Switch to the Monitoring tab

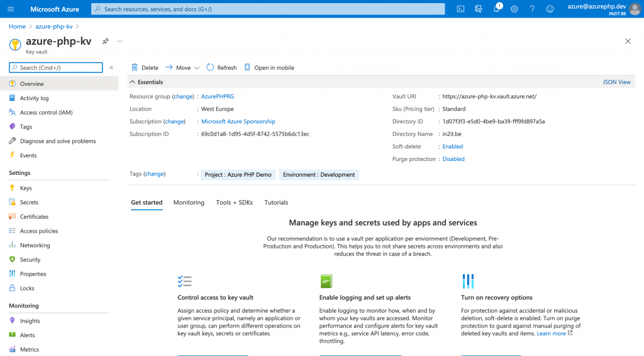(189, 203)
